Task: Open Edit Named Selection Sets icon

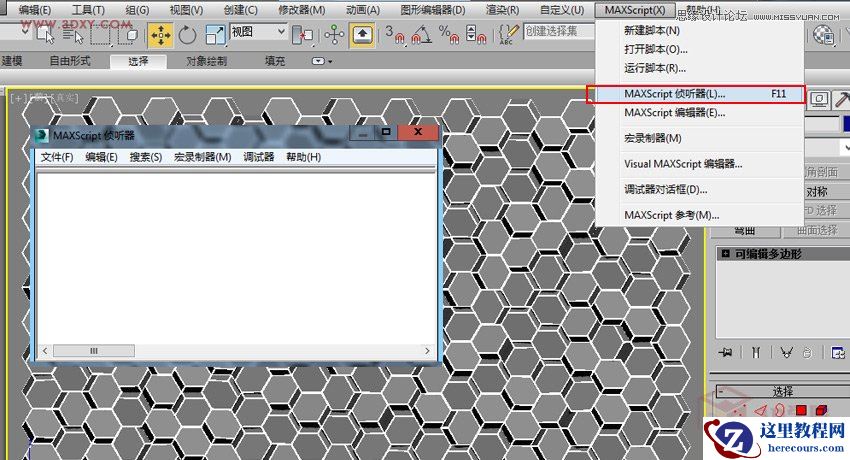Action: [x=508, y=35]
